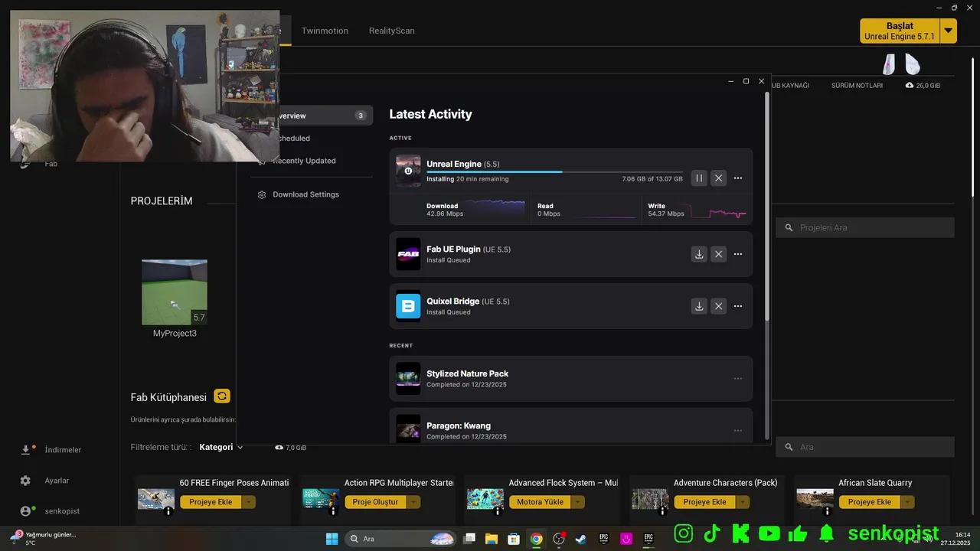
Task: Switch to the Twinmotion tab
Action: (325, 31)
